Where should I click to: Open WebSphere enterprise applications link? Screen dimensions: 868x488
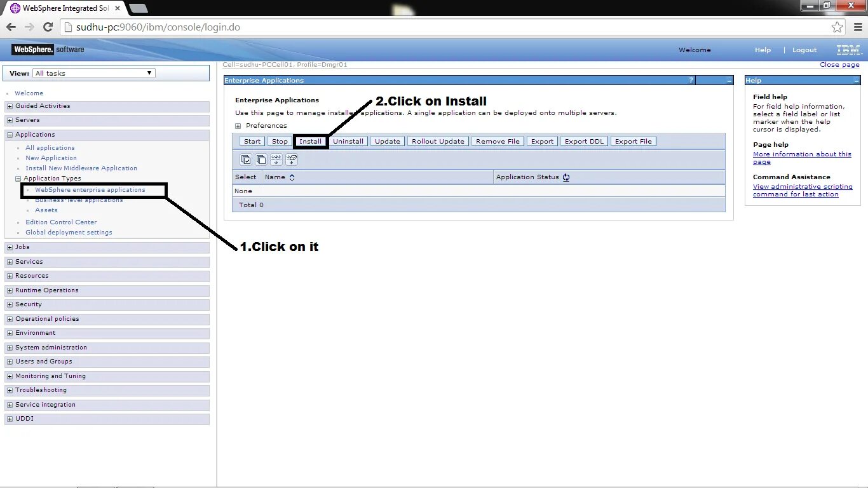coord(90,190)
